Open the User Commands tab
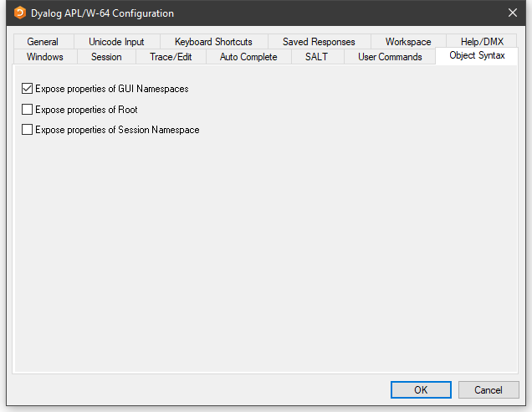The height and width of the screenshot is (412, 532). (x=390, y=57)
